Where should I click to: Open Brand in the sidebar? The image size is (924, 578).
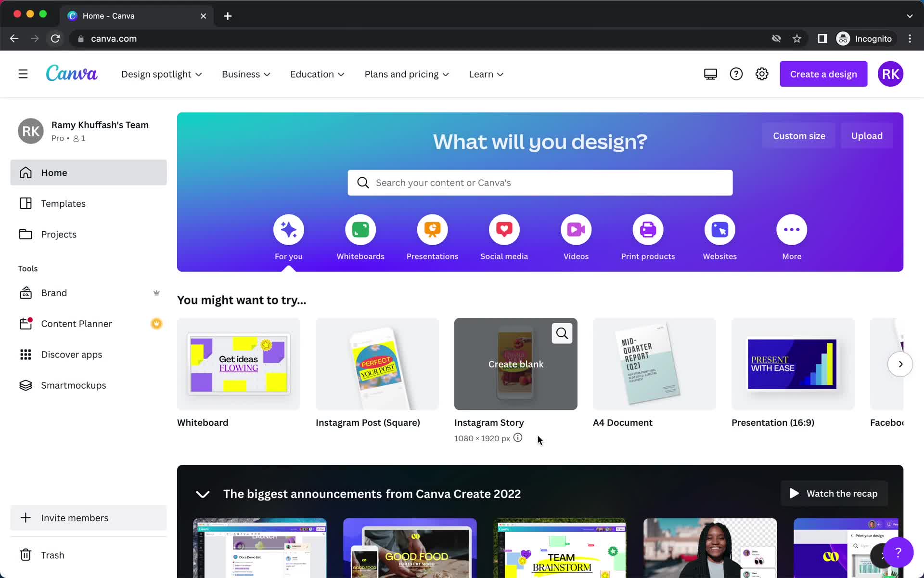[89, 293]
